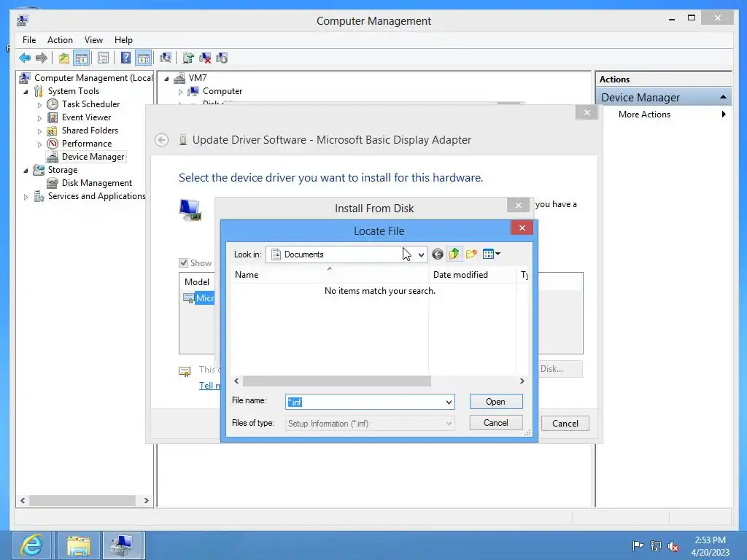The image size is (747, 560).
Task: Select Task Scheduler in console tree
Action: [90, 104]
